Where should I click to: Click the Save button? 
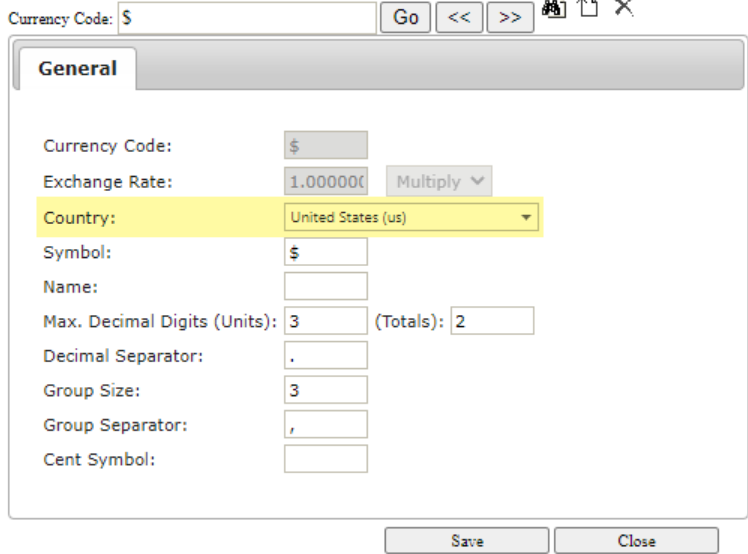[x=467, y=541]
